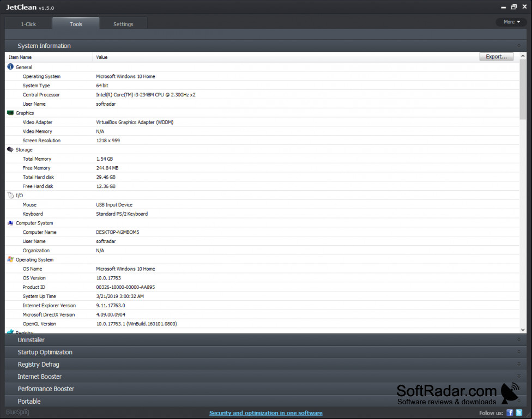Open the More dropdown menu
The height and width of the screenshot is (419, 532).
click(511, 22)
